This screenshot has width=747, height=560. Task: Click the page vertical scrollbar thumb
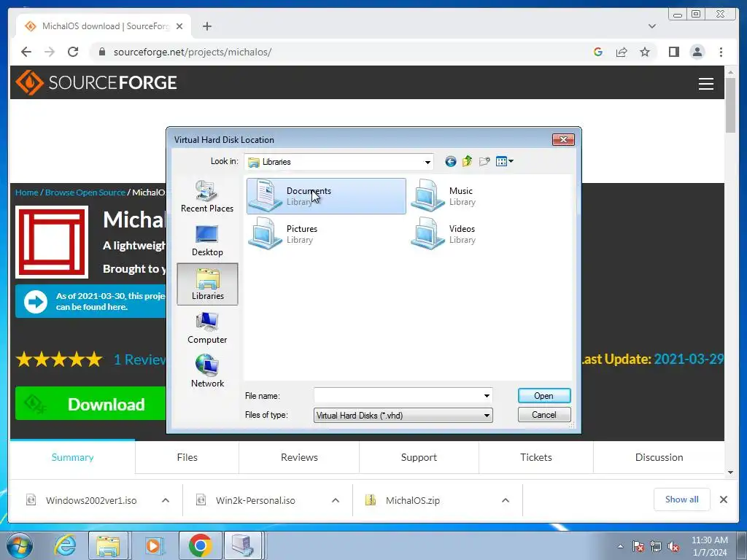(x=730, y=105)
